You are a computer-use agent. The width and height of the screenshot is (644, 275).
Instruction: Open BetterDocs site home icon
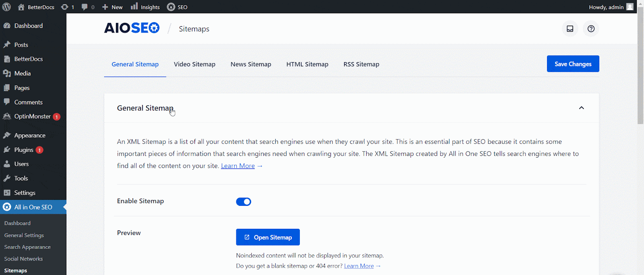point(21,7)
